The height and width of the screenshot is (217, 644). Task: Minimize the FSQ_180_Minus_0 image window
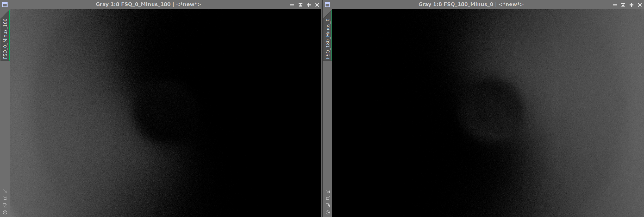[x=615, y=5]
